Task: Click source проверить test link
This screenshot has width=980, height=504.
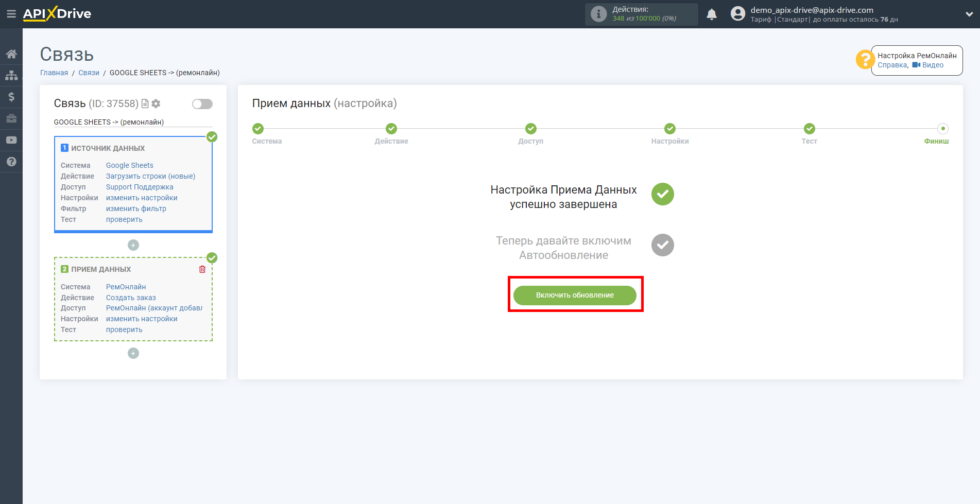Action: pyautogui.click(x=124, y=219)
